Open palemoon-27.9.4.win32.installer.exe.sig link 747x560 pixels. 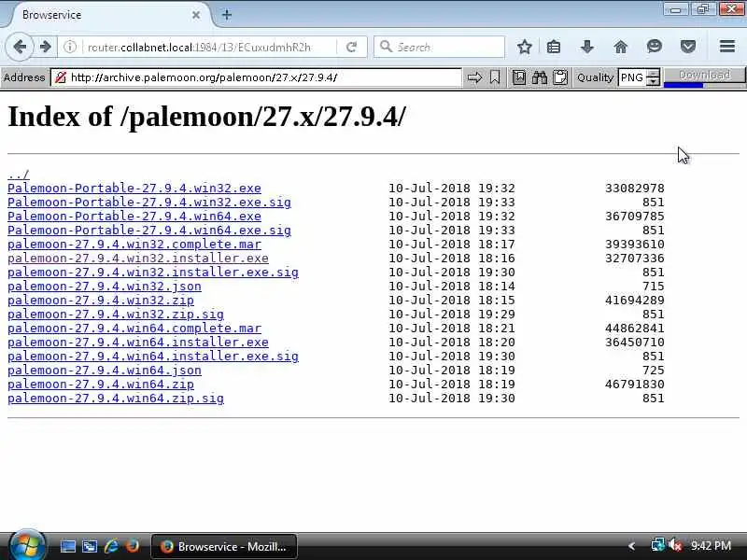153,273
